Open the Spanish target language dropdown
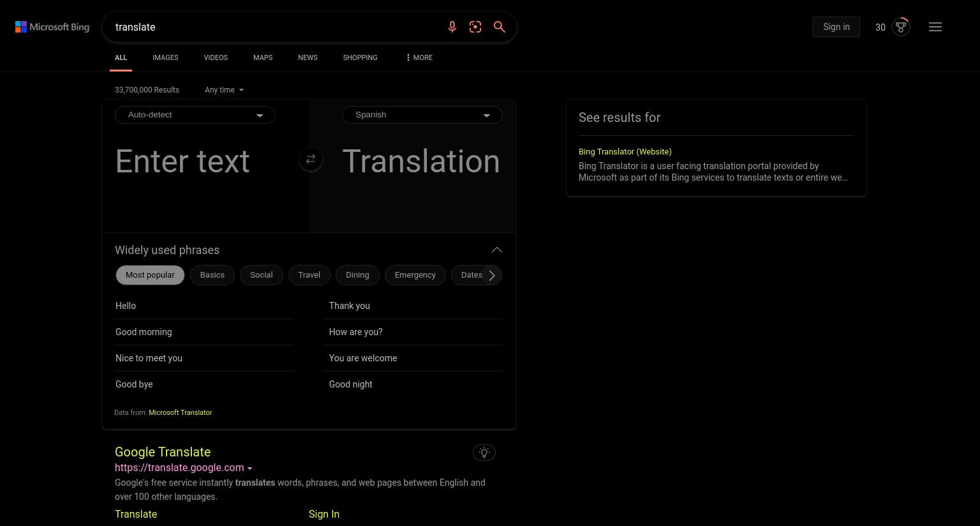Image resolution: width=980 pixels, height=526 pixels. click(422, 115)
